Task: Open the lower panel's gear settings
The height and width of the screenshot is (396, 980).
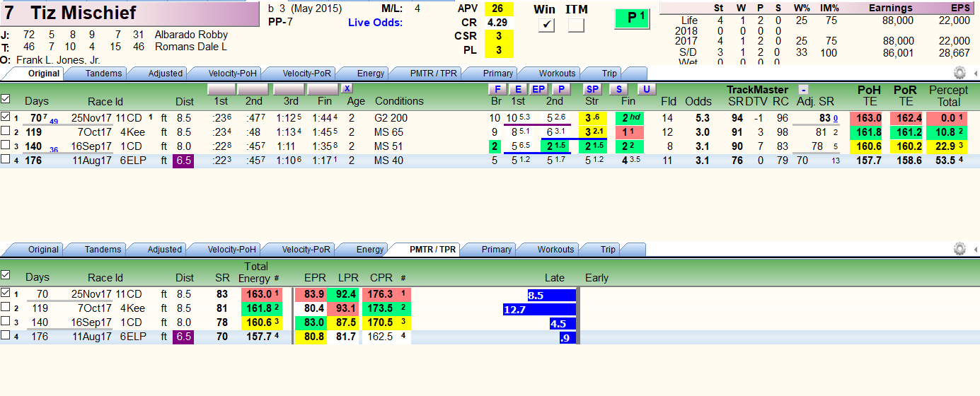Action: pyautogui.click(x=959, y=249)
